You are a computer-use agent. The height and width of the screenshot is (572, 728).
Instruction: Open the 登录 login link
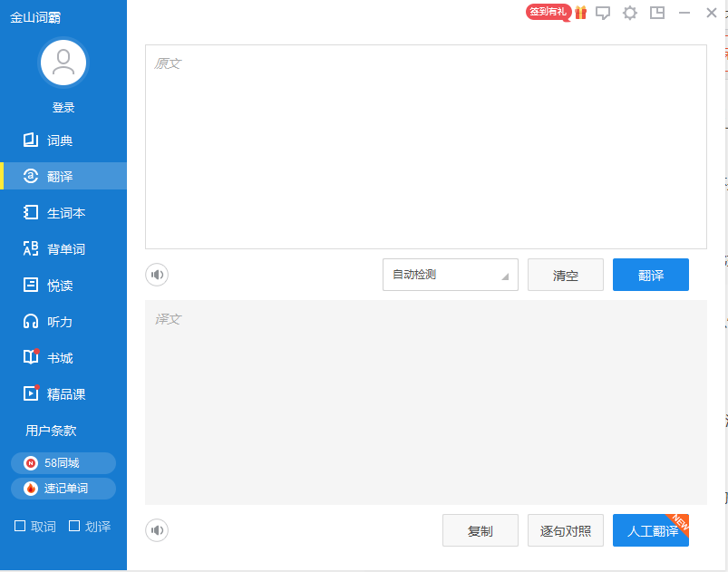coord(63,108)
